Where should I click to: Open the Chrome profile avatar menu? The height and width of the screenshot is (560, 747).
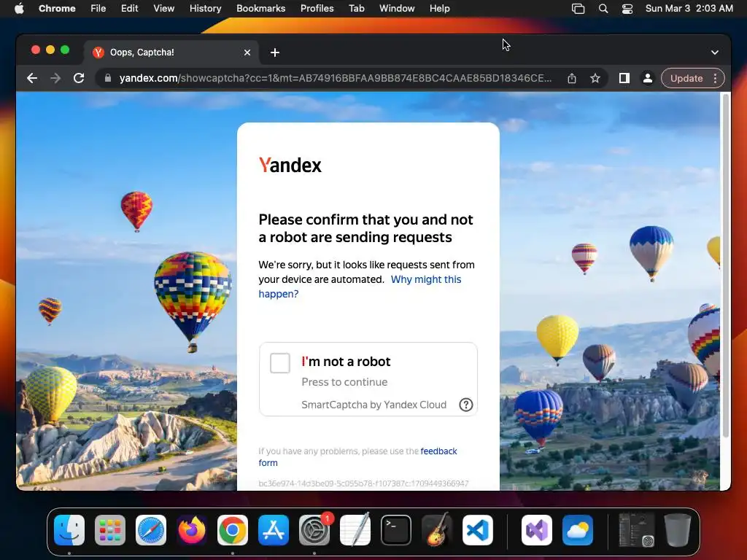pyautogui.click(x=648, y=78)
